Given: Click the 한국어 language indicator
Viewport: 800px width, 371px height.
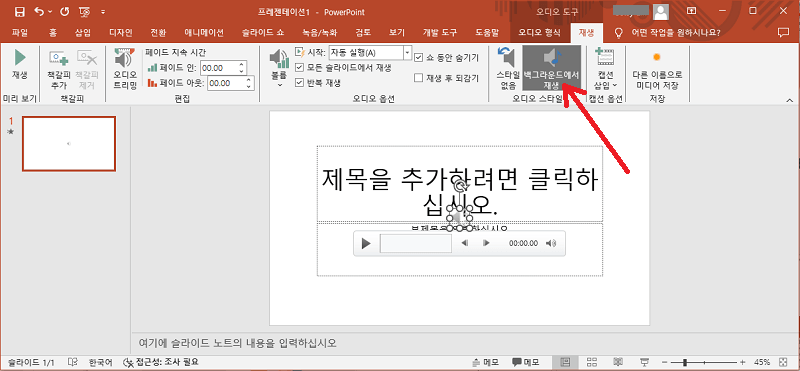Looking at the screenshot, I should coord(101,362).
